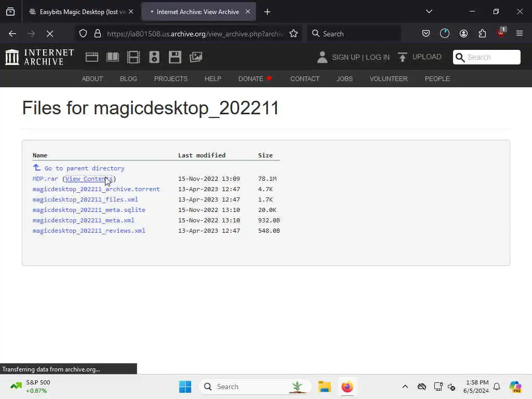This screenshot has width=532, height=399.
Task: Click the Firefox taskbar icon
Action: [x=347, y=387]
